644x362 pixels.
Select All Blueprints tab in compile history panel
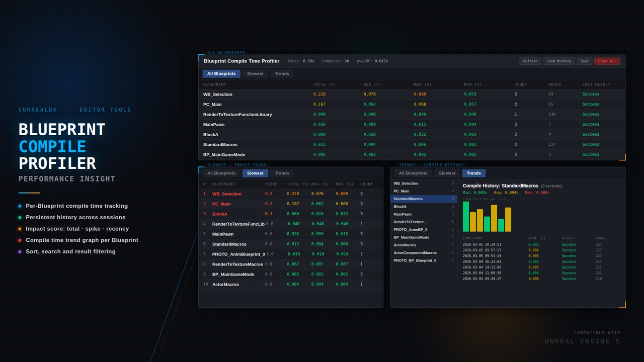tap(413, 173)
